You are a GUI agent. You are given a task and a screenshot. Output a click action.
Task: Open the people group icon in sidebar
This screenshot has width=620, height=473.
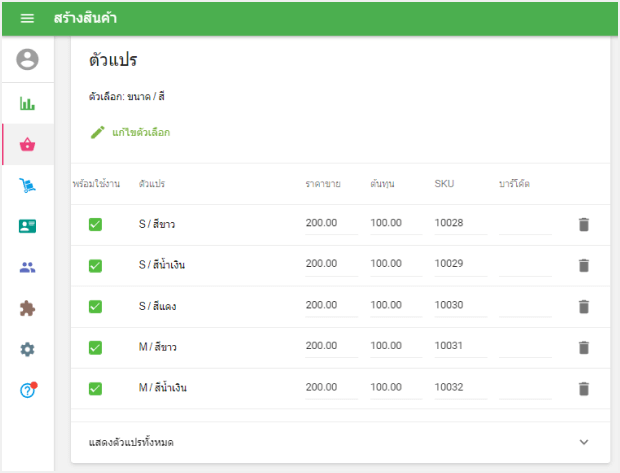pyautogui.click(x=27, y=267)
